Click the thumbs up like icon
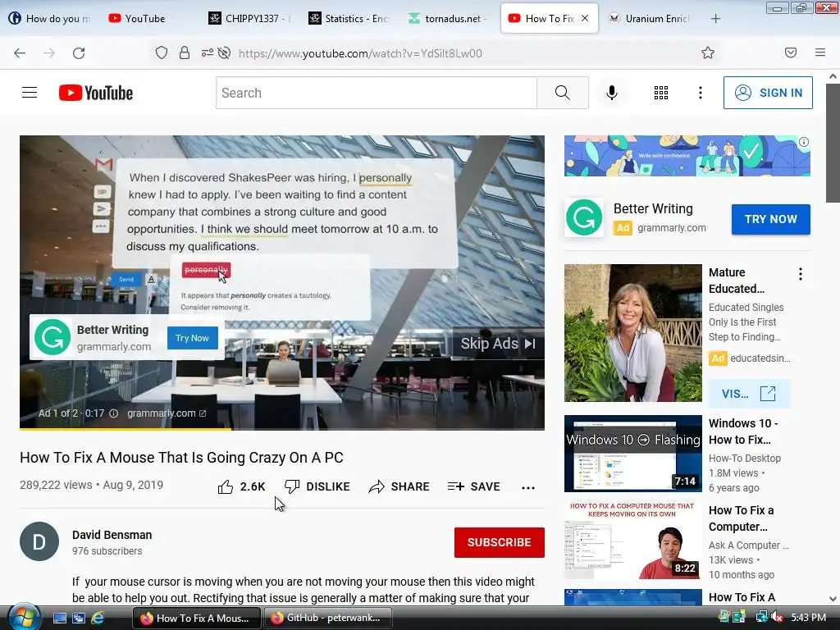This screenshot has height=630, width=840. (x=226, y=486)
